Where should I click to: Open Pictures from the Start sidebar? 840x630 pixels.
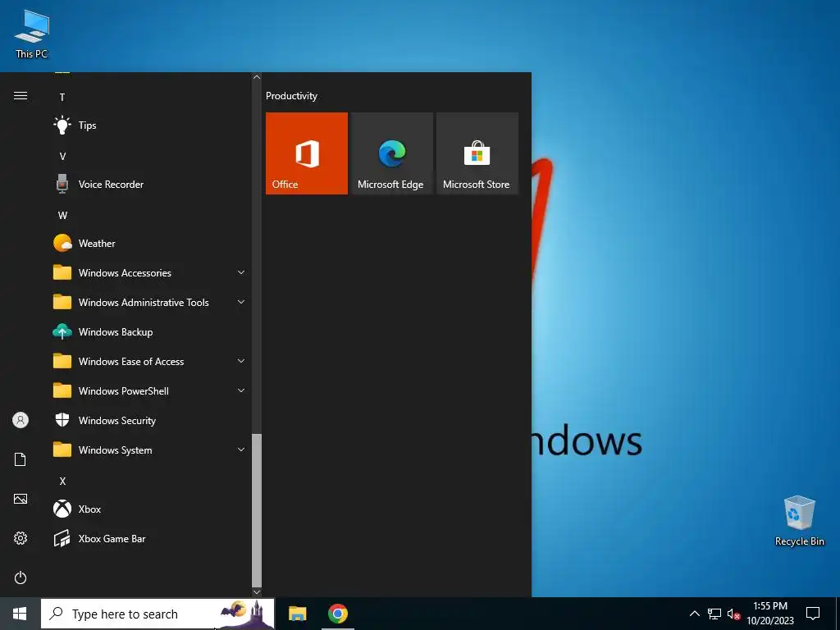coord(21,499)
